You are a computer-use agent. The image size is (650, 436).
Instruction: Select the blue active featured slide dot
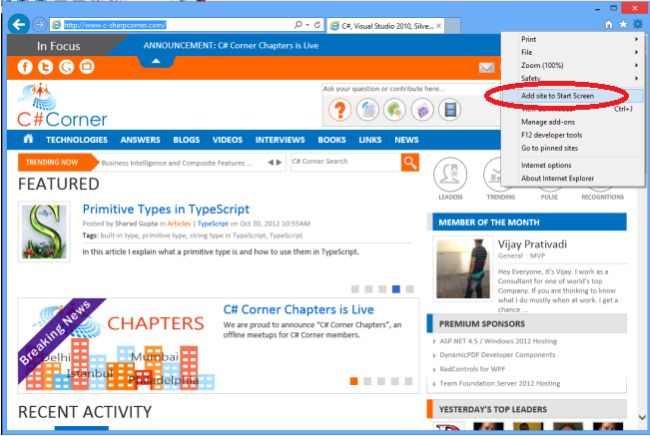tap(396, 289)
